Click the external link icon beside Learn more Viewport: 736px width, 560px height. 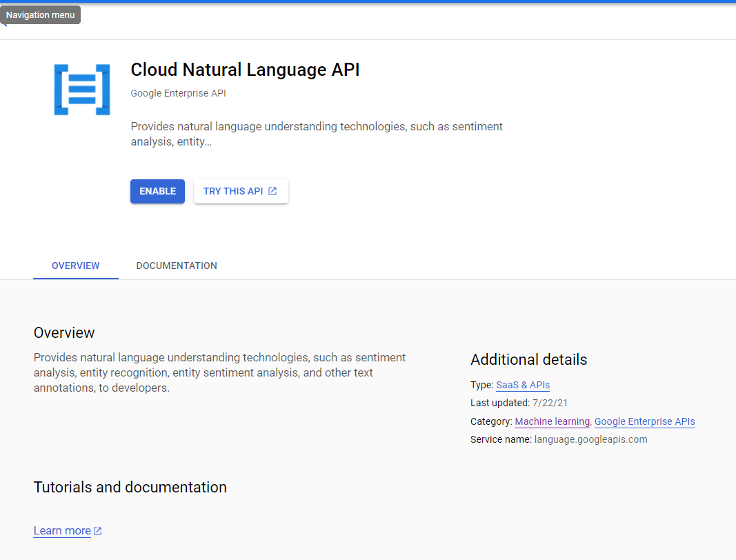[x=97, y=530]
